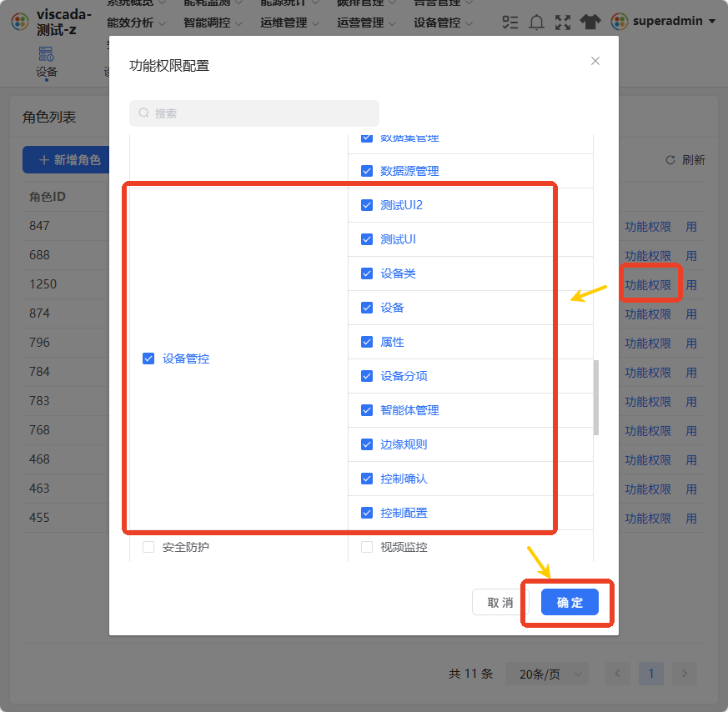
Task: Open 功能权限 for role 796
Action: (648, 343)
